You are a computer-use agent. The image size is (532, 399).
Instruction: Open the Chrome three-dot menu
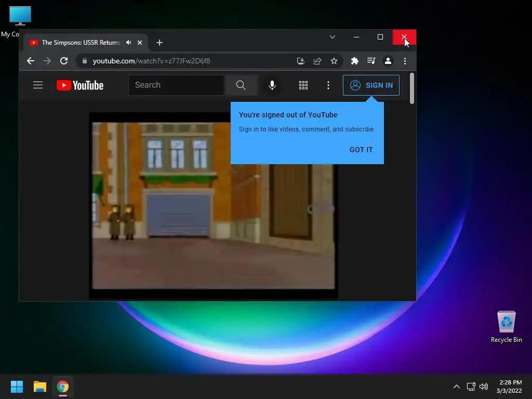[x=405, y=61]
